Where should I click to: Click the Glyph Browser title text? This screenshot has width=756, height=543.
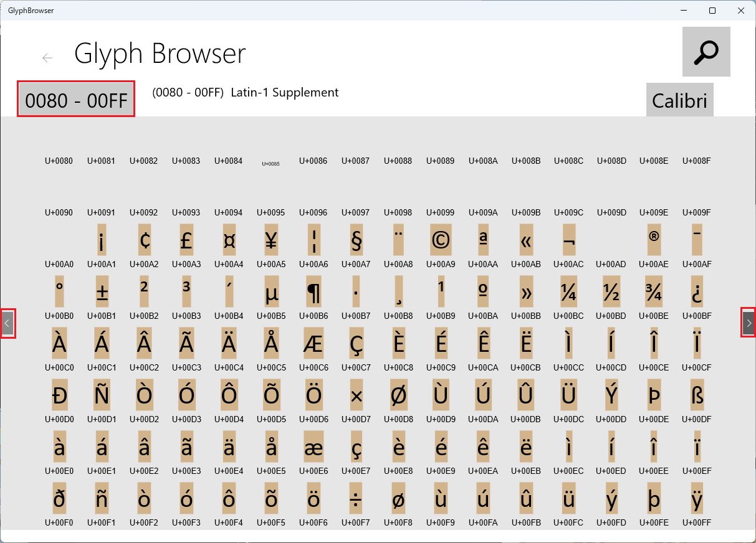click(x=160, y=54)
